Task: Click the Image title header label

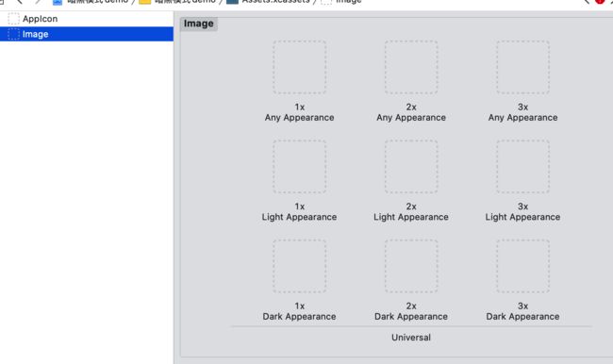Action: pyautogui.click(x=199, y=24)
